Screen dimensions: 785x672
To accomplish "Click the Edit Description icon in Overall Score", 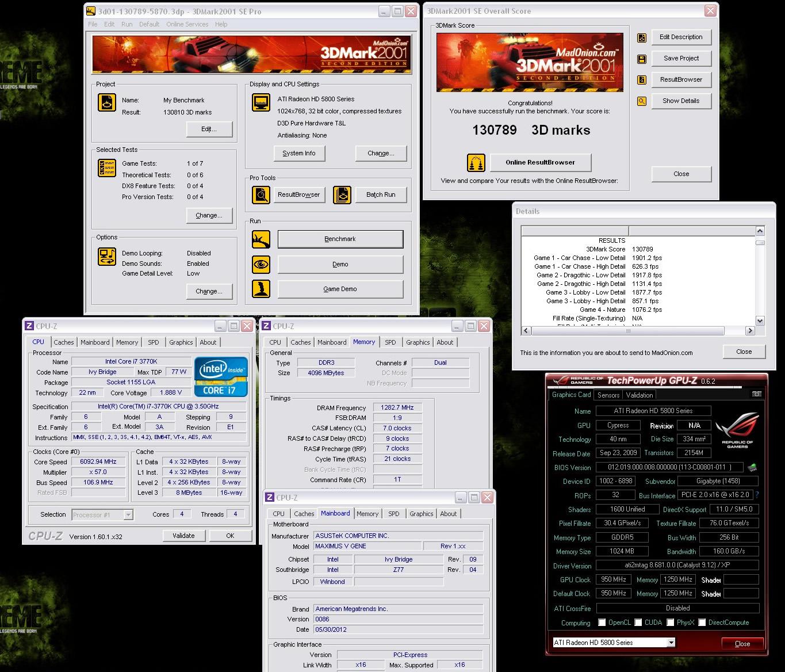I will (642, 38).
